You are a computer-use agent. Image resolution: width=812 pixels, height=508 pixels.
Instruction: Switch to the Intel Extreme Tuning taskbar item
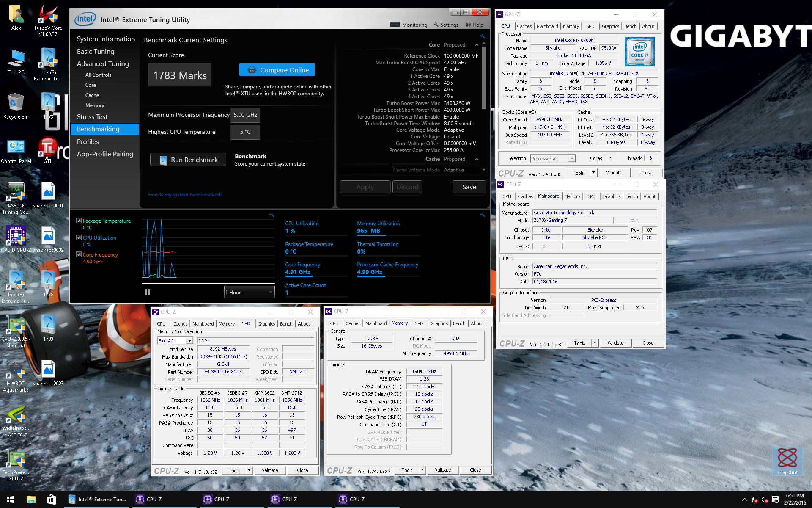coord(97,500)
